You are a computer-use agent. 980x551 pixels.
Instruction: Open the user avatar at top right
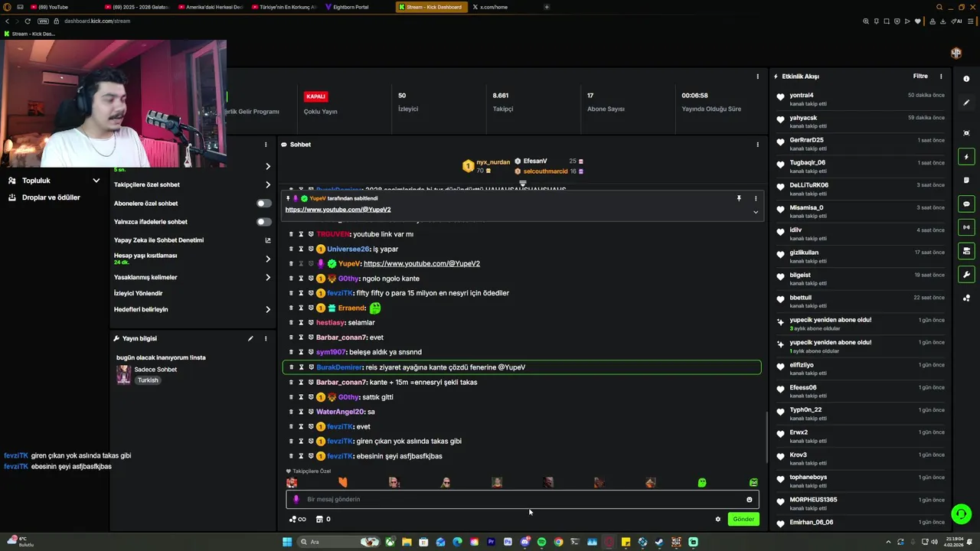(x=956, y=53)
